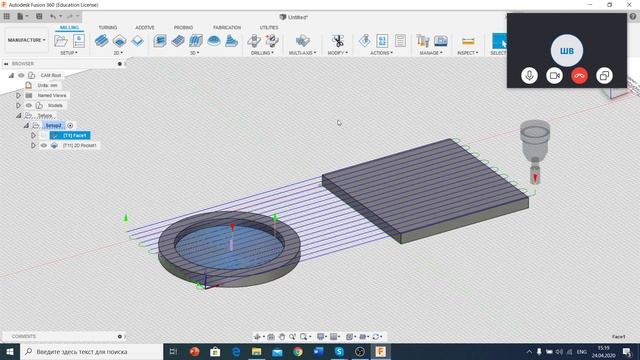The image size is (640, 360).
Task: Open MULTI-AXIS dropdown menu
Action: click(302, 53)
